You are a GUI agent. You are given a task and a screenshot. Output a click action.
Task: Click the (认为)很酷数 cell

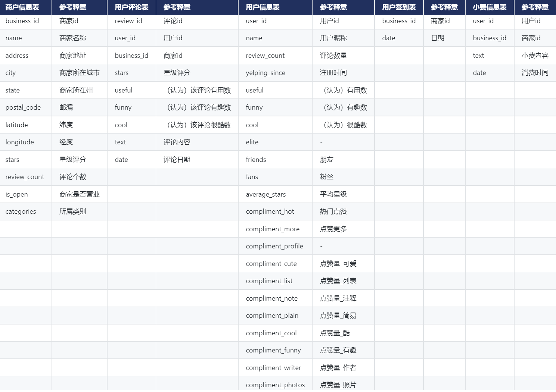click(x=343, y=125)
